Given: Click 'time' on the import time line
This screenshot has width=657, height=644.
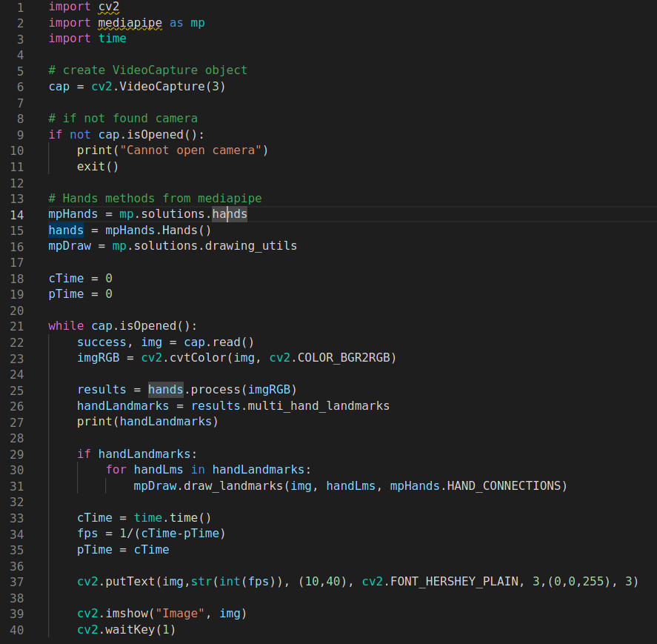Looking at the screenshot, I should [113, 39].
